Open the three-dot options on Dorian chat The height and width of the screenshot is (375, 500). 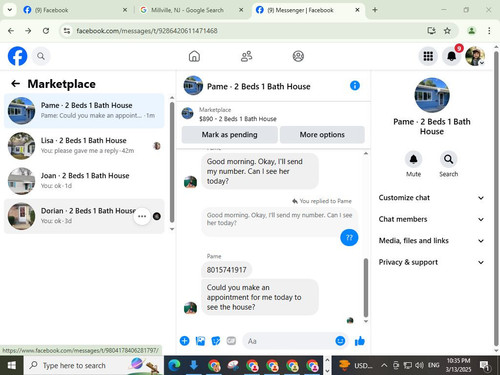pyautogui.click(x=142, y=216)
